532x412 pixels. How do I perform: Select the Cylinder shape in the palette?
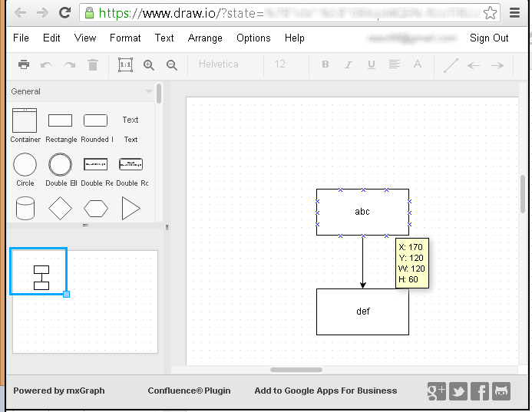[x=25, y=208]
